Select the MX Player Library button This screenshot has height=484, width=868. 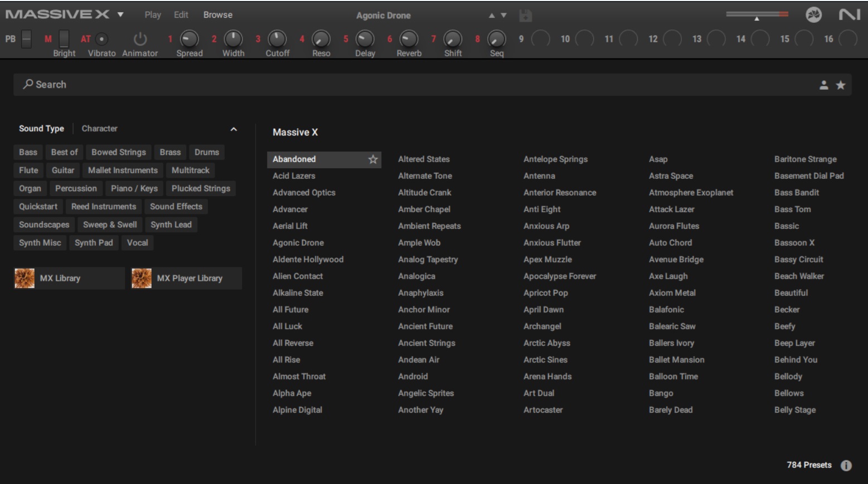pos(186,278)
